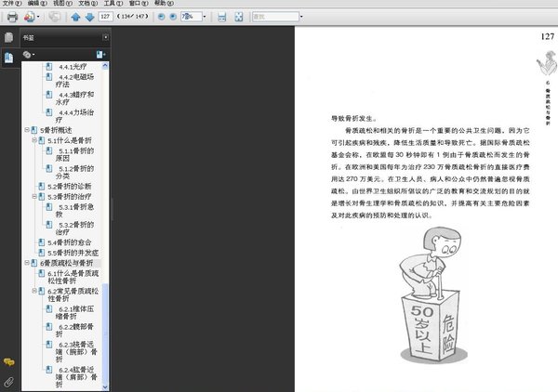Click the fit one full page icon
The height and width of the screenshot is (392, 558).
(x=239, y=17)
